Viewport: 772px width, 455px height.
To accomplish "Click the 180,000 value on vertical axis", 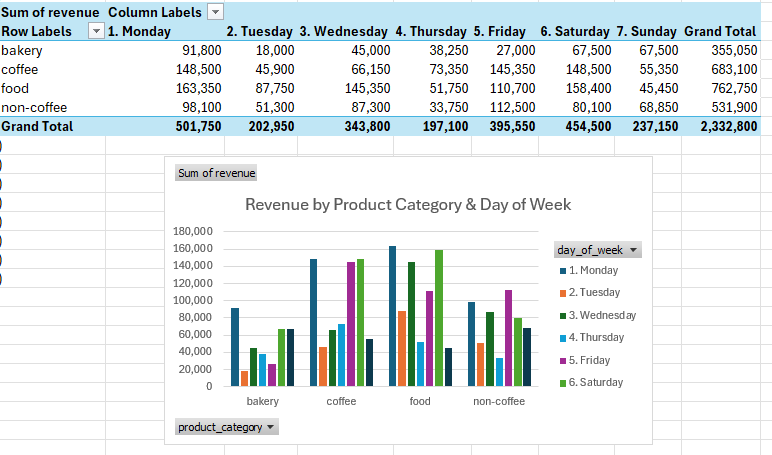I will (x=193, y=231).
